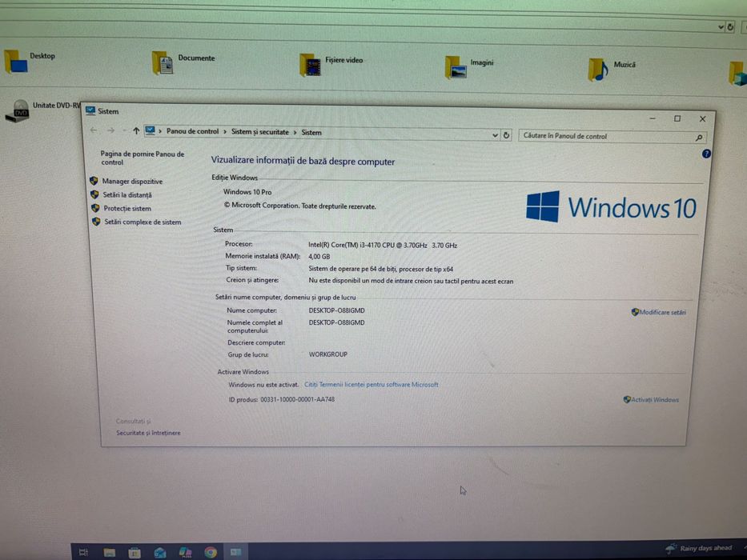The height and width of the screenshot is (560, 747).
Task: Click the computer icon in address bar
Action: click(x=150, y=130)
